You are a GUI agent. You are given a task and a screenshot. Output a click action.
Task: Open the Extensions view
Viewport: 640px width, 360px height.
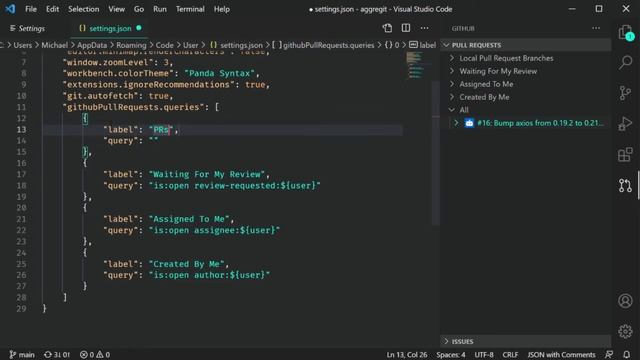[625, 155]
